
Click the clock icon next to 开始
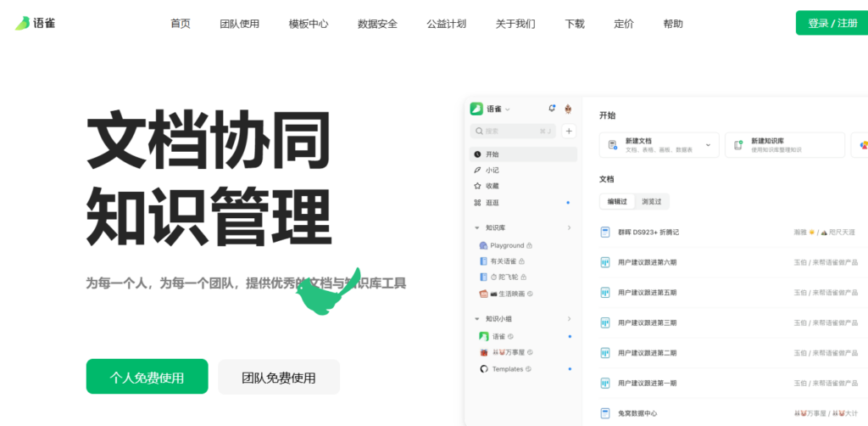pyautogui.click(x=477, y=154)
